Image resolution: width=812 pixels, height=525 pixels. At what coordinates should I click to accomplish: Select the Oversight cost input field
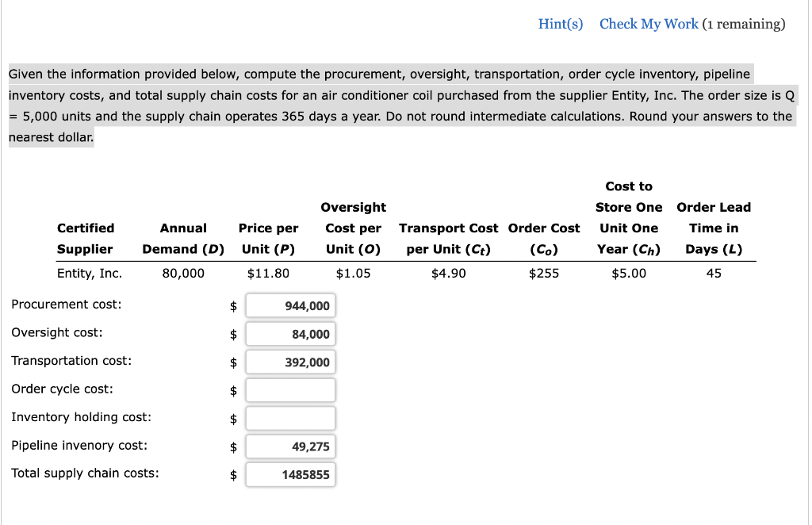(290, 334)
